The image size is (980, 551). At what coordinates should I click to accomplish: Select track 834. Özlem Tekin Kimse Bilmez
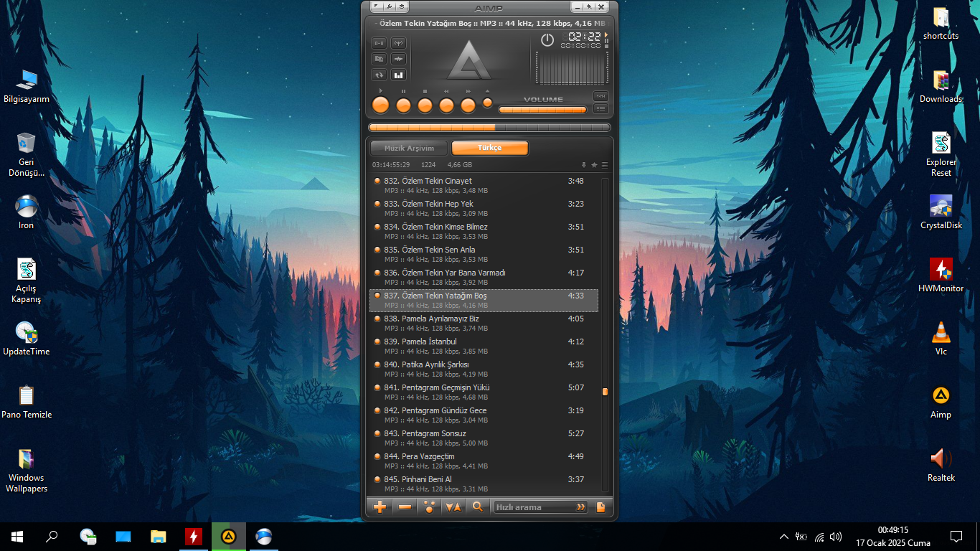click(x=484, y=232)
